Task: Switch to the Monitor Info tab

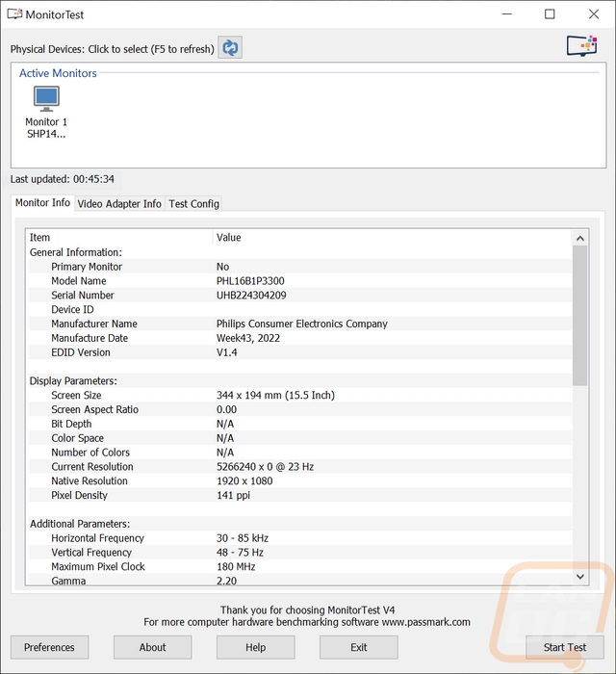Action: 42,203
